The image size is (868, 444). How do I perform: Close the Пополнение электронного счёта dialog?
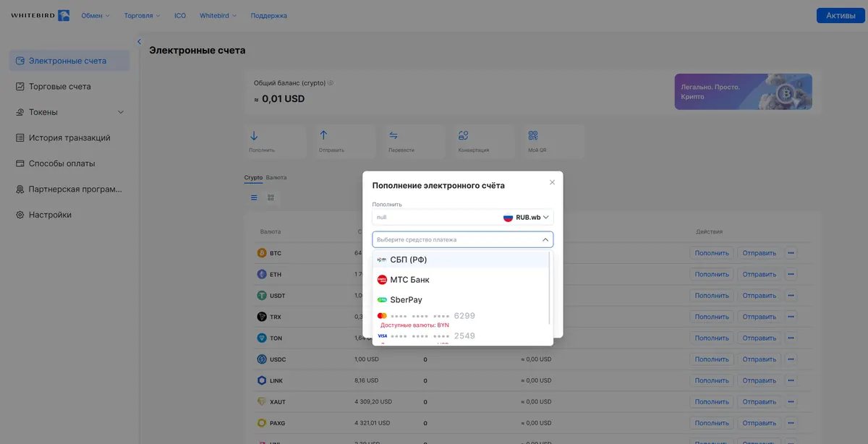click(552, 182)
